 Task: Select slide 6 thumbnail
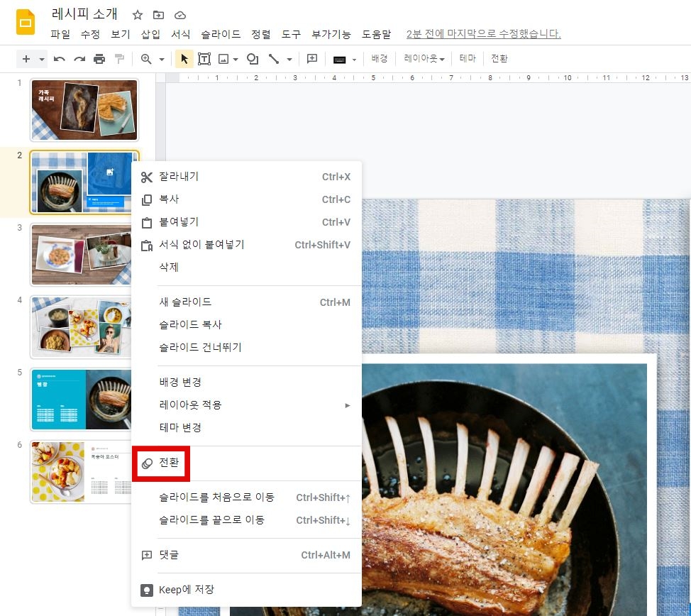81,471
